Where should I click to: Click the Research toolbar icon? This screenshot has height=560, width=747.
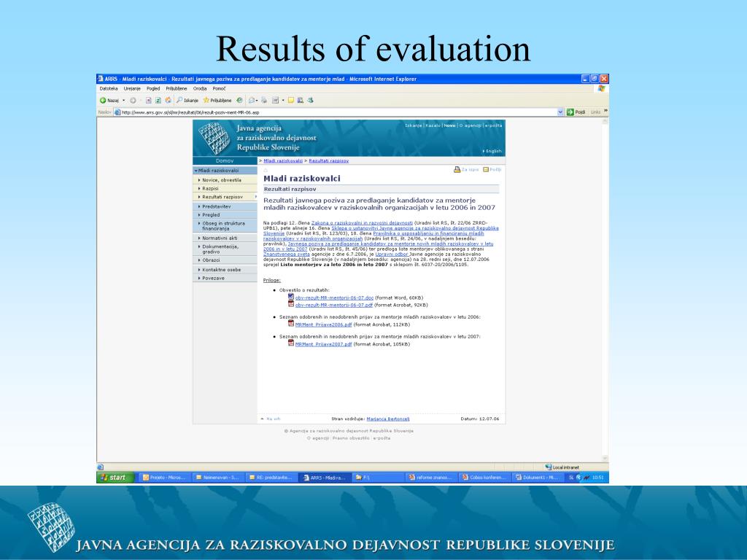(x=300, y=101)
